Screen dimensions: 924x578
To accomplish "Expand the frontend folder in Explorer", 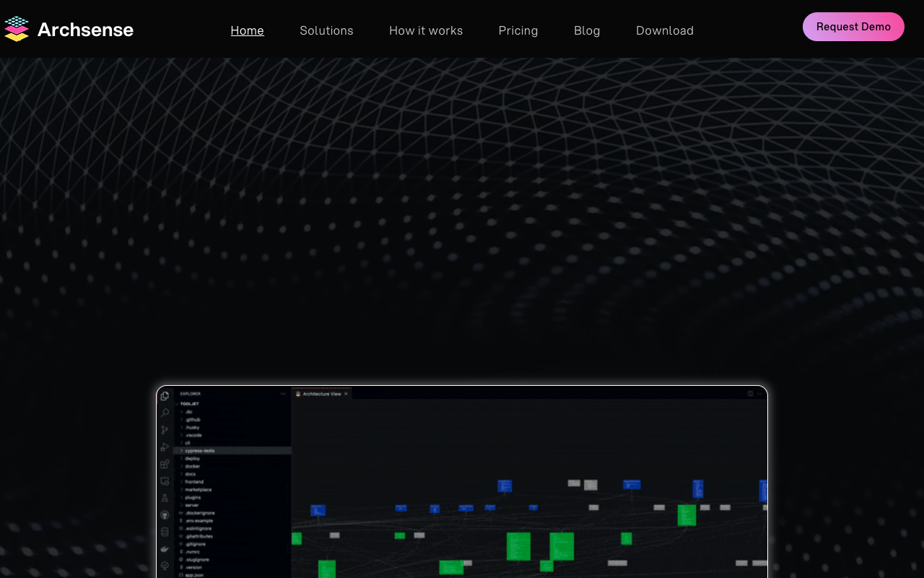I will (x=193, y=482).
